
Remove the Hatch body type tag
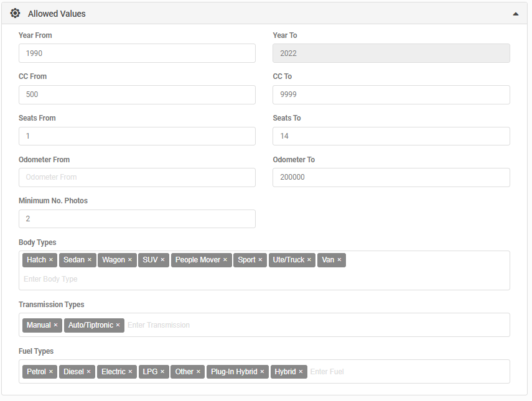[x=51, y=260]
